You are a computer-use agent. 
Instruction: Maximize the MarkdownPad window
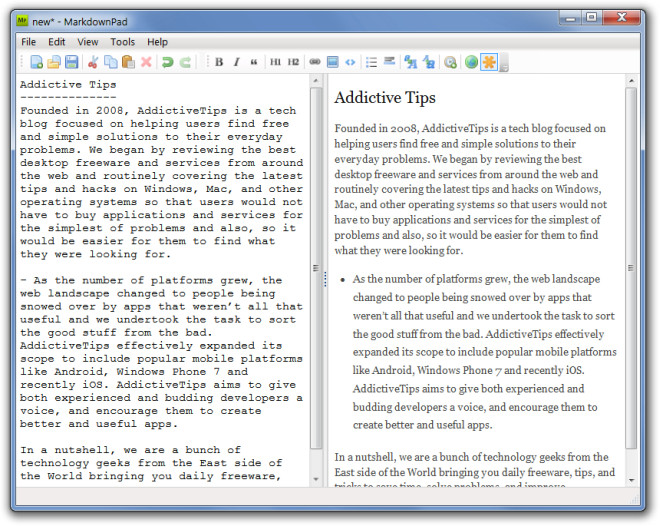point(592,18)
